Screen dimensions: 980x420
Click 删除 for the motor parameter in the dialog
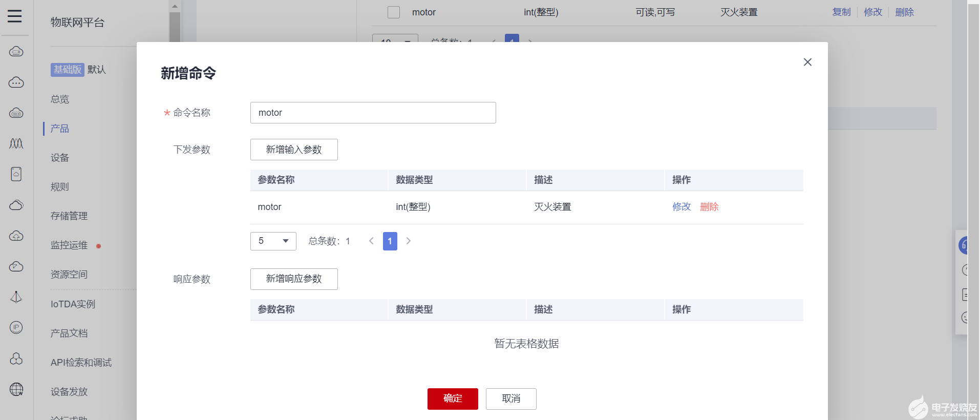(x=709, y=207)
